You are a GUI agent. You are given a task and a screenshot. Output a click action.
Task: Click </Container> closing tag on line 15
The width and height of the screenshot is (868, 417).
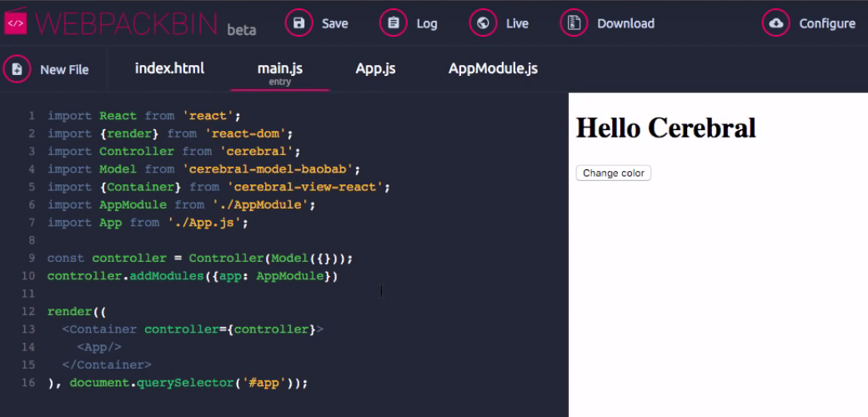coord(106,365)
